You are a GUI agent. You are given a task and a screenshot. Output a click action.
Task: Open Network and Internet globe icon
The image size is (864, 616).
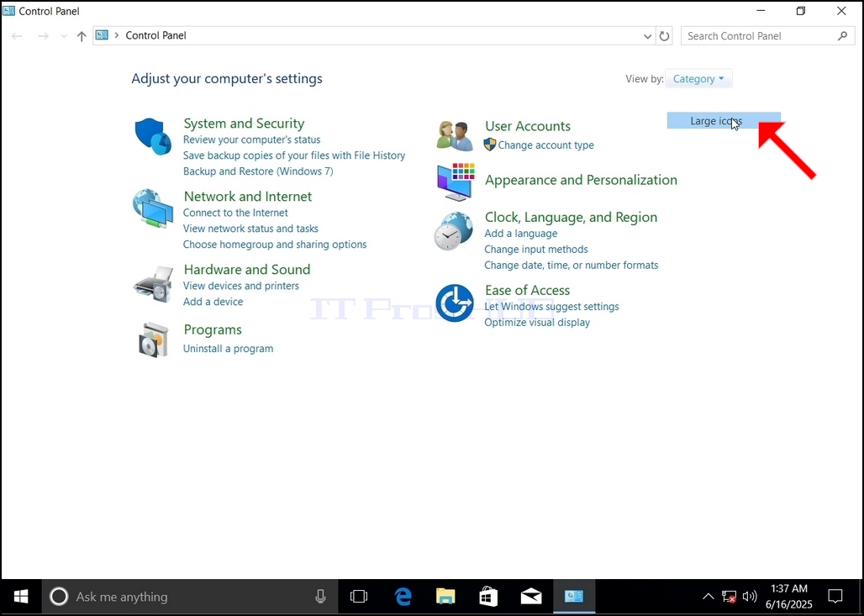(153, 208)
